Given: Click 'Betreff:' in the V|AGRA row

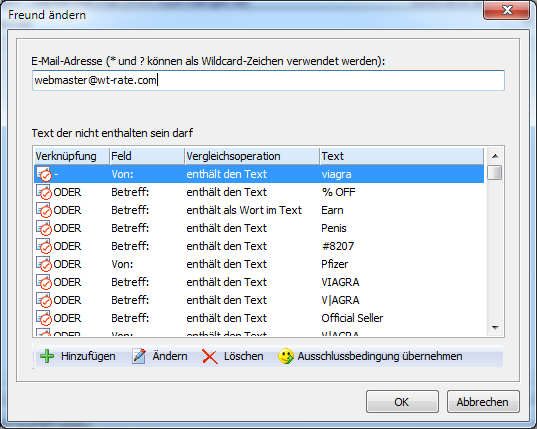Looking at the screenshot, I should 130,300.
